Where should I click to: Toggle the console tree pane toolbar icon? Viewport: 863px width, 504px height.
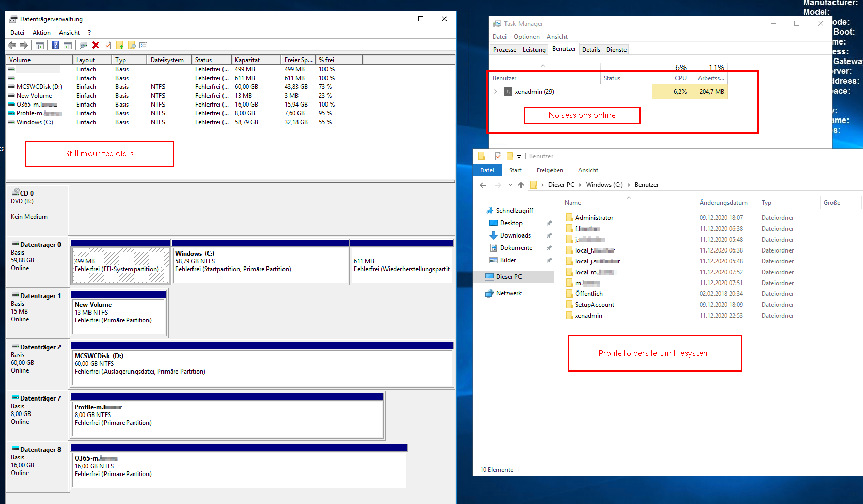click(40, 46)
